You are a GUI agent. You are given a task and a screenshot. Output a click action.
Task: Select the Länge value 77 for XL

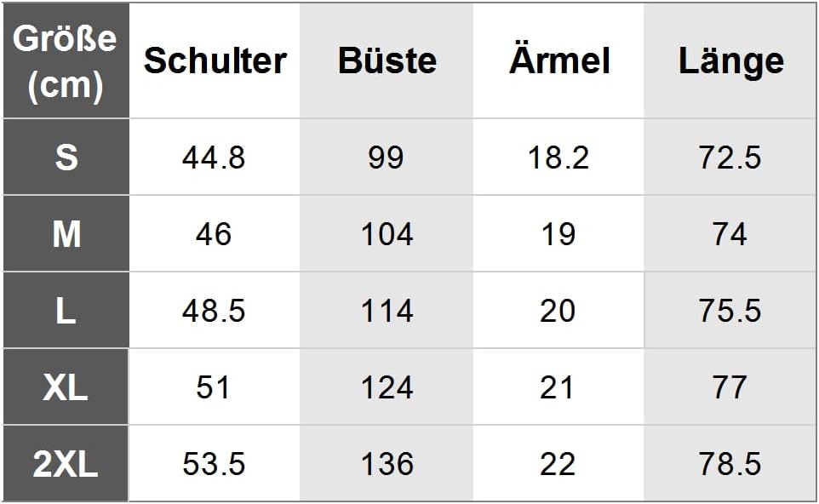pyautogui.click(x=730, y=387)
